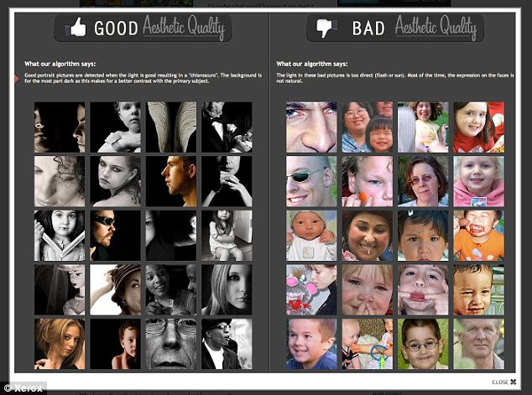Image resolution: width=532 pixels, height=395 pixels.
Task: Select man in hat smoking photo
Action: pyautogui.click(x=227, y=344)
